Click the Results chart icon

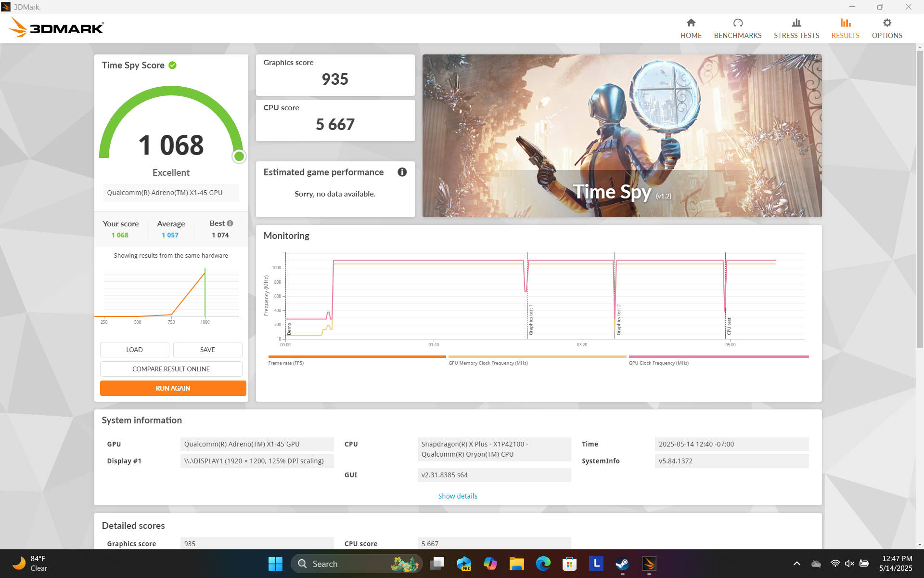(x=845, y=23)
